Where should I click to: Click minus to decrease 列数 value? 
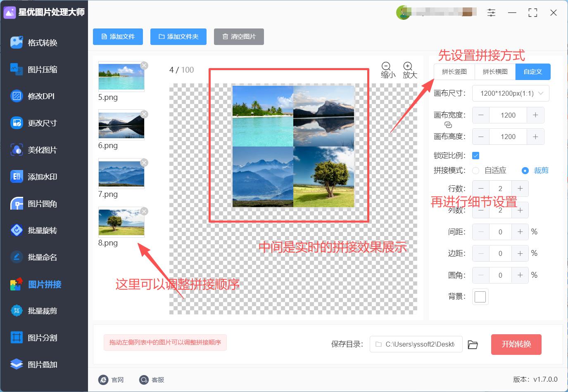[x=480, y=210]
